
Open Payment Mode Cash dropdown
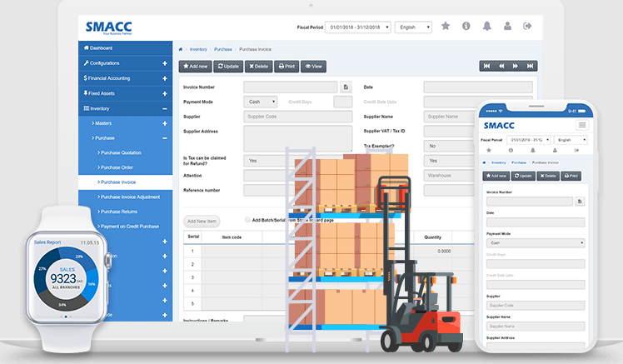[x=260, y=102]
